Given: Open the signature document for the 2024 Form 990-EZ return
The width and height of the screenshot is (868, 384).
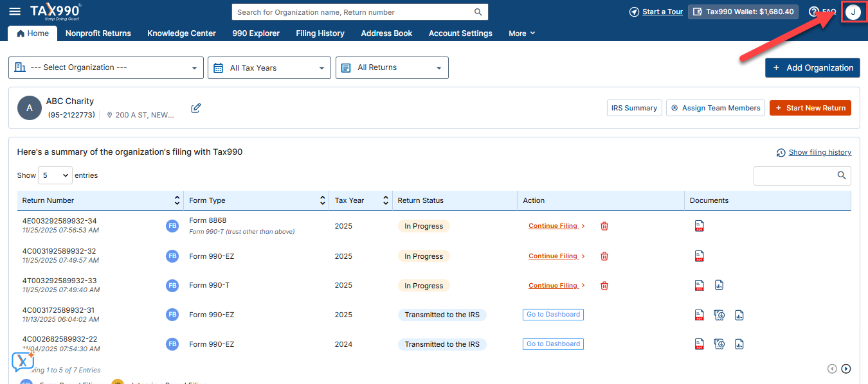Looking at the screenshot, I should (739, 344).
